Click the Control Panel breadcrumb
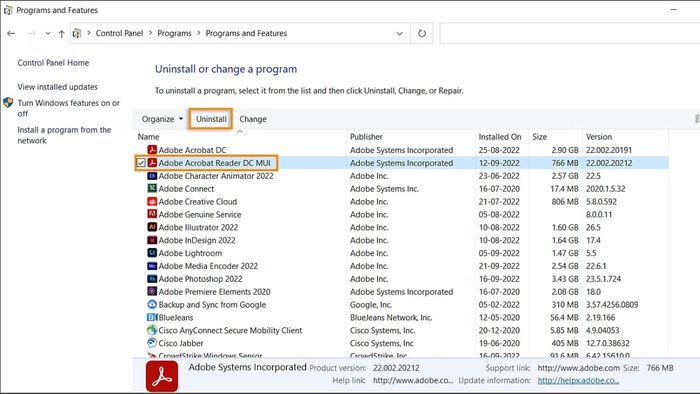Image resolution: width=700 pixels, height=394 pixels. tap(119, 33)
